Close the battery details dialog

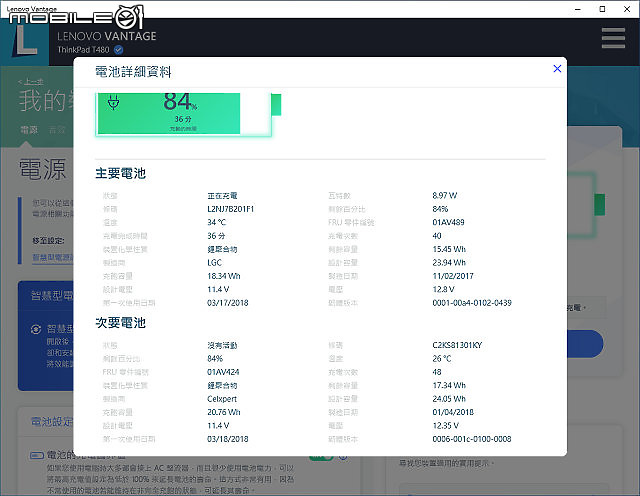click(557, 69)
